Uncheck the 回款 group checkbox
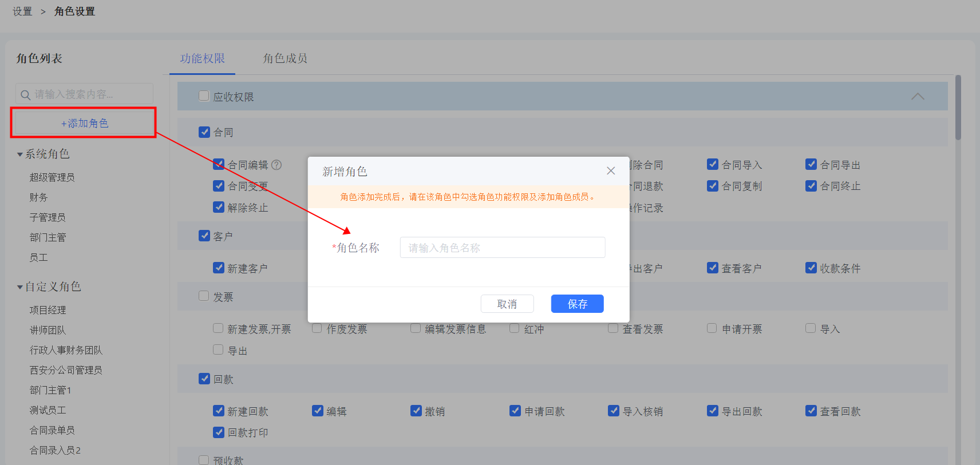Screen dimensions: 980x465 coord(204,379)
